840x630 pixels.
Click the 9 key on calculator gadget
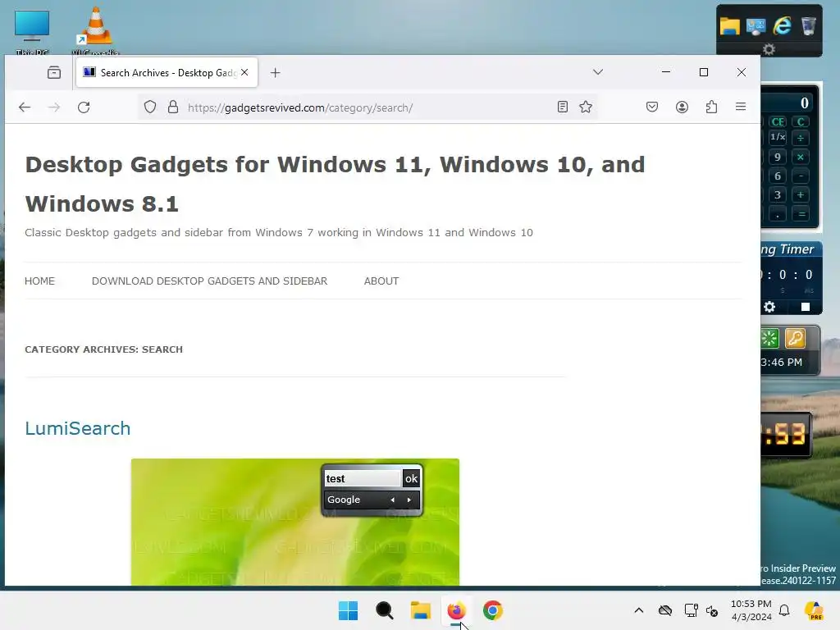pyautogui.click(x=778, y=157)
